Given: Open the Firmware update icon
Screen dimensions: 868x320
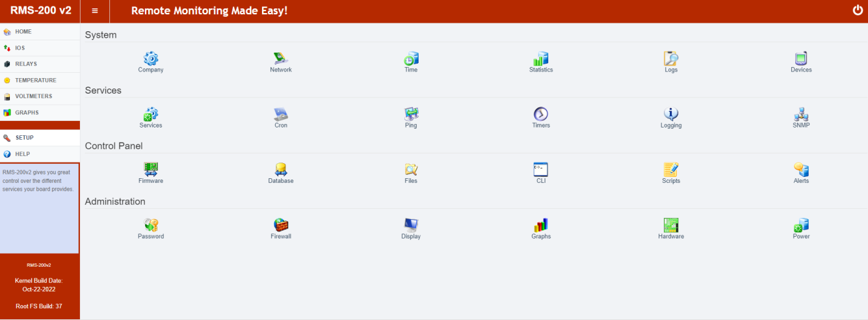Looking at the screenshot, I should tap(151, 170).
